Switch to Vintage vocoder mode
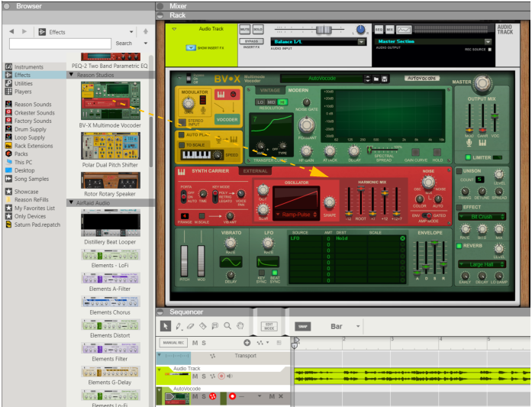Viewport: 532px width, 407px height. (x=270, y=90)
